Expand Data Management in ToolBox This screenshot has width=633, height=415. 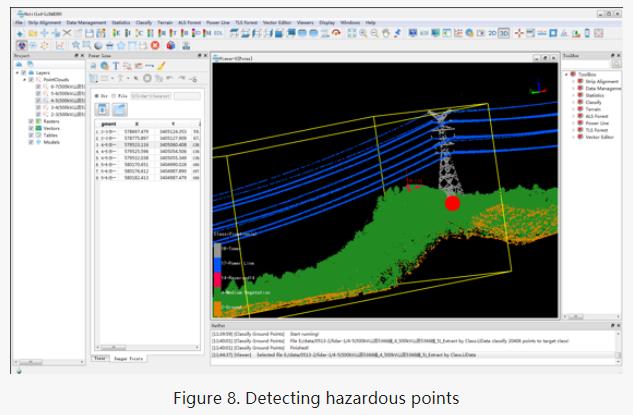pyautogui.click(x=573, y=88)
